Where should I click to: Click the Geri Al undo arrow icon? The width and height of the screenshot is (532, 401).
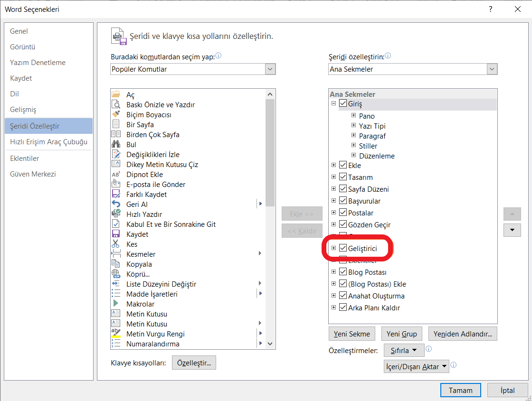[x=116, y=204]
